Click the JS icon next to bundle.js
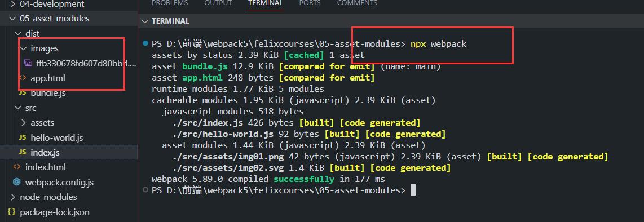 pyautogui.click(x=23, y=93)
